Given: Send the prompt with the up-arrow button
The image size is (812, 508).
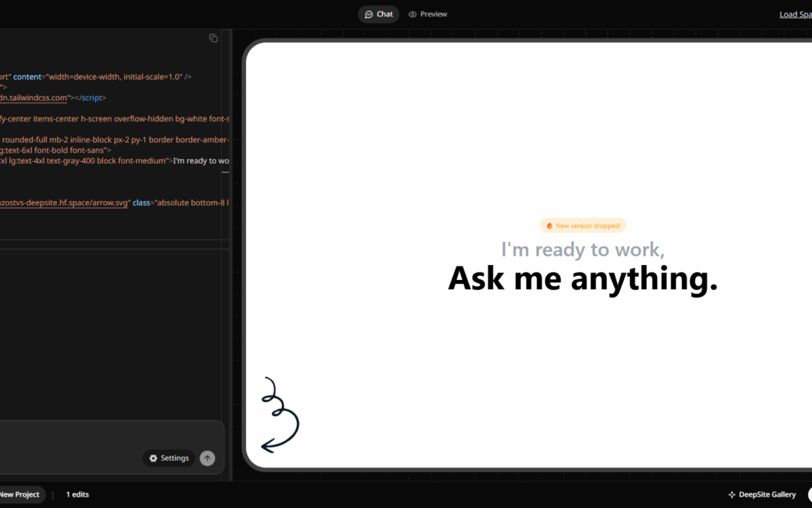Looking at the screenshot, I should point(208,458).
